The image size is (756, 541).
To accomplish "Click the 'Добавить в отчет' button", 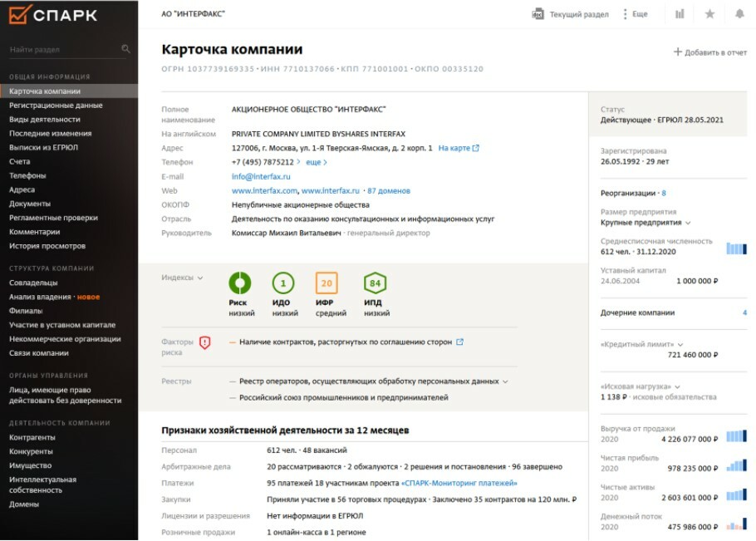I will click(709, 52).
